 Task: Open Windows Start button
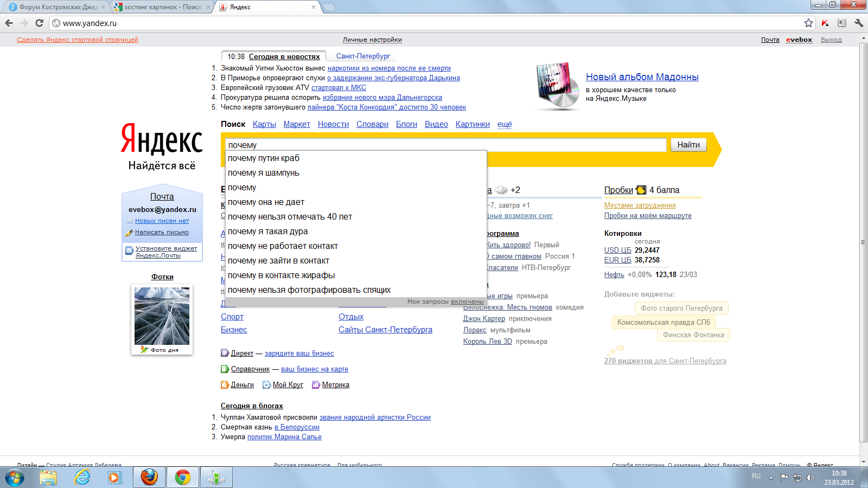pos(14,478)
